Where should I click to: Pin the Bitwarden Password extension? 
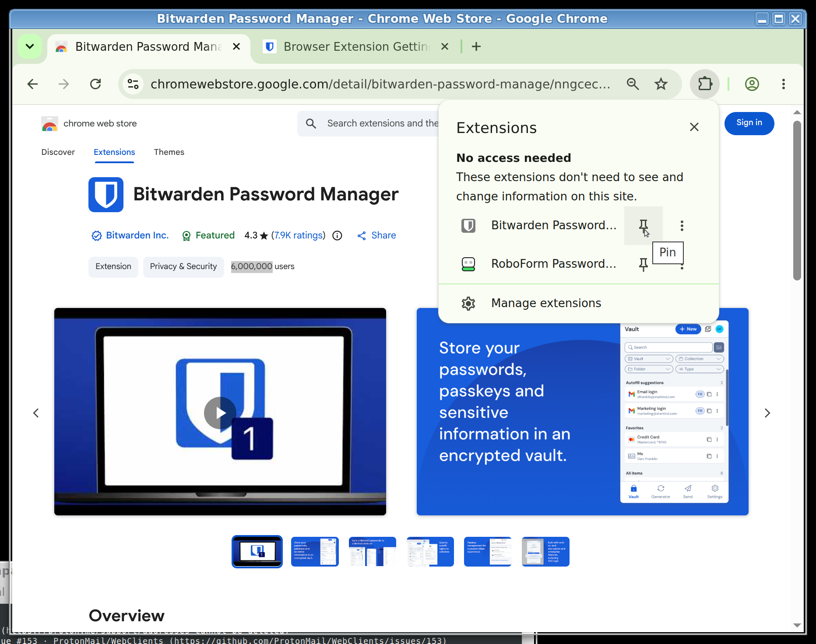tap(643, 226)
